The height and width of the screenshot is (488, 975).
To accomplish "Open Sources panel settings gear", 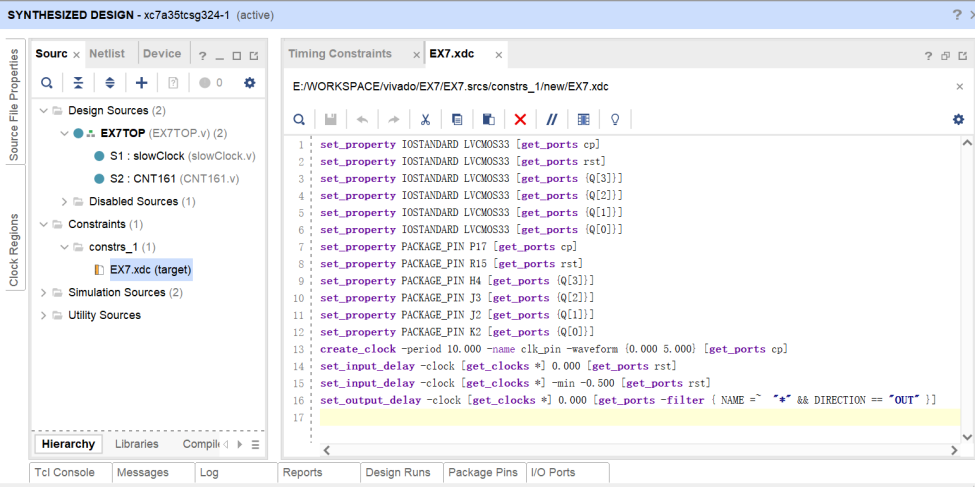I will (250, 83).
